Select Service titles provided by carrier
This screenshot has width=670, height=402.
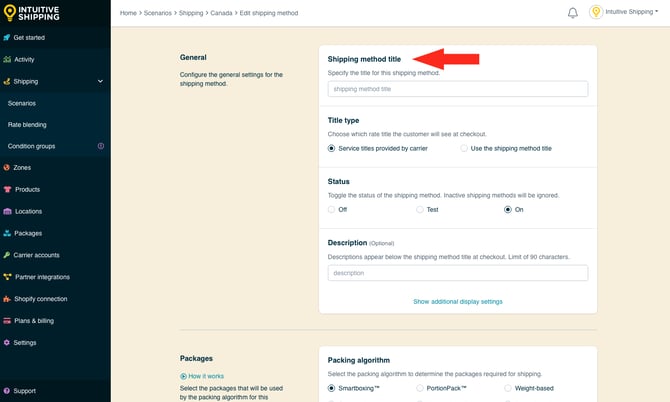pyautogui.click(x=331, y=148)
